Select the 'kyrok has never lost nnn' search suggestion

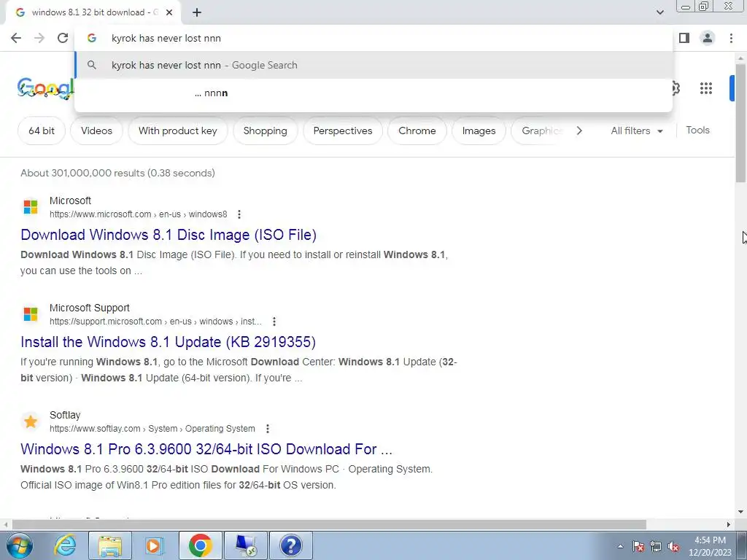(x=373, y=65)
